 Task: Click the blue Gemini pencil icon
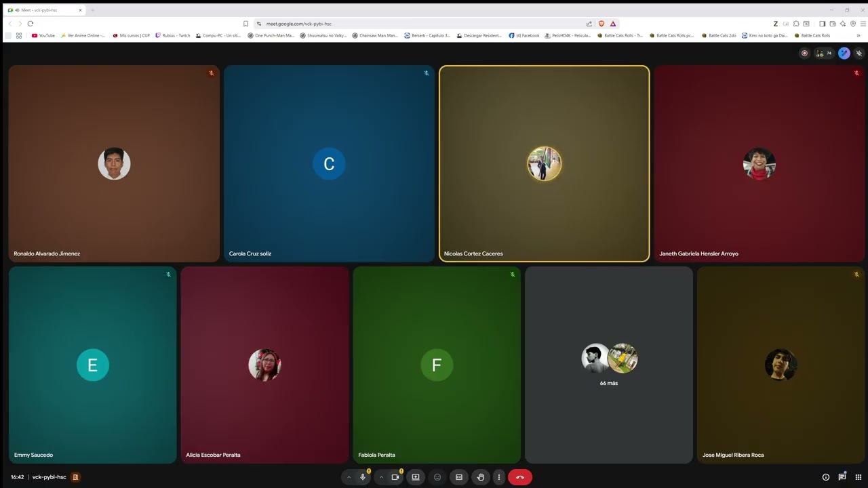(x=844, y=53)
